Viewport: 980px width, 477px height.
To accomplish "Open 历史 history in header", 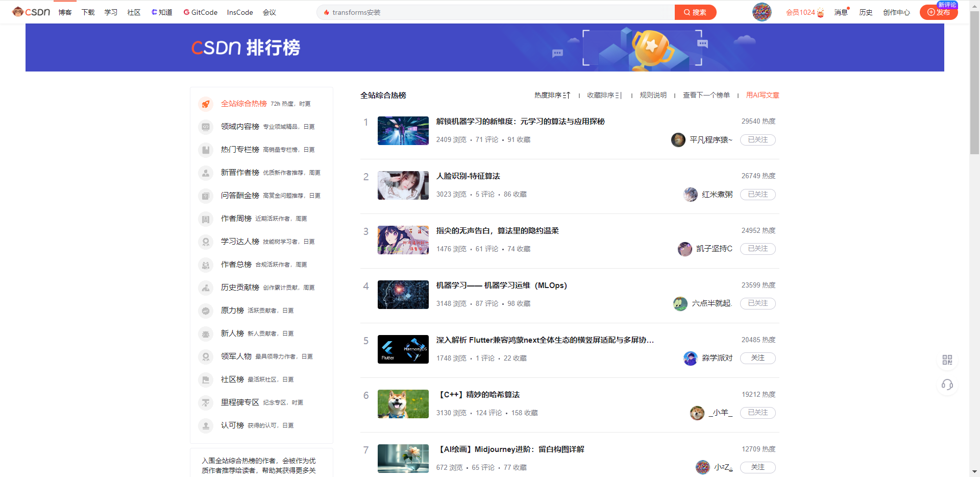I will [x=866, y=12].
